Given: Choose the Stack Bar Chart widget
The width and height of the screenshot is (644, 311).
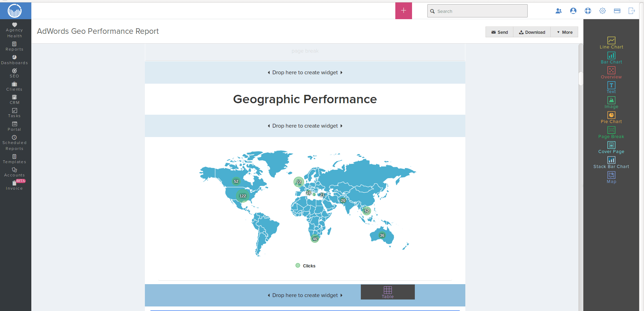Looking at the screenshot, I should [x=611, y=162].
